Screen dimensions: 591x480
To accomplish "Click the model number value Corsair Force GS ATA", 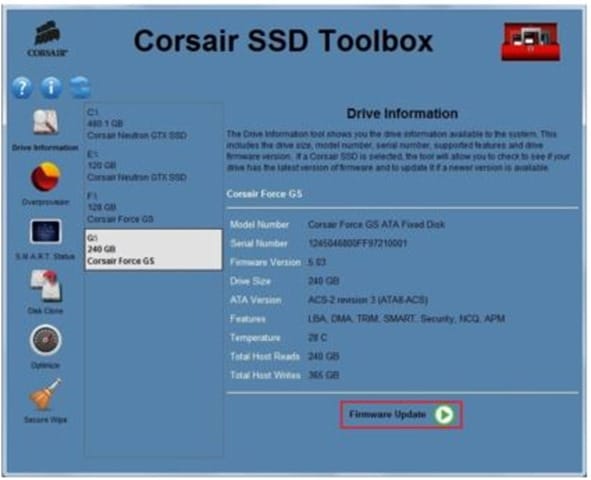I will [x=376, y=225].
